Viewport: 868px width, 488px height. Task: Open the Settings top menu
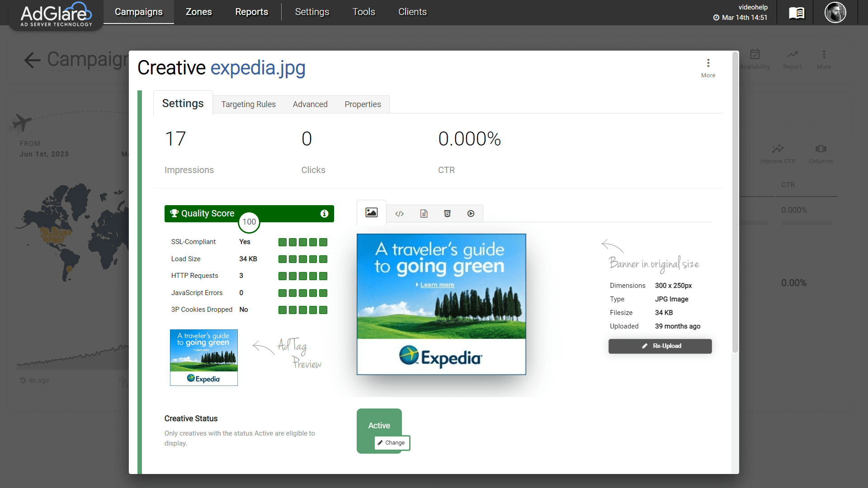[x=312, y=12]
